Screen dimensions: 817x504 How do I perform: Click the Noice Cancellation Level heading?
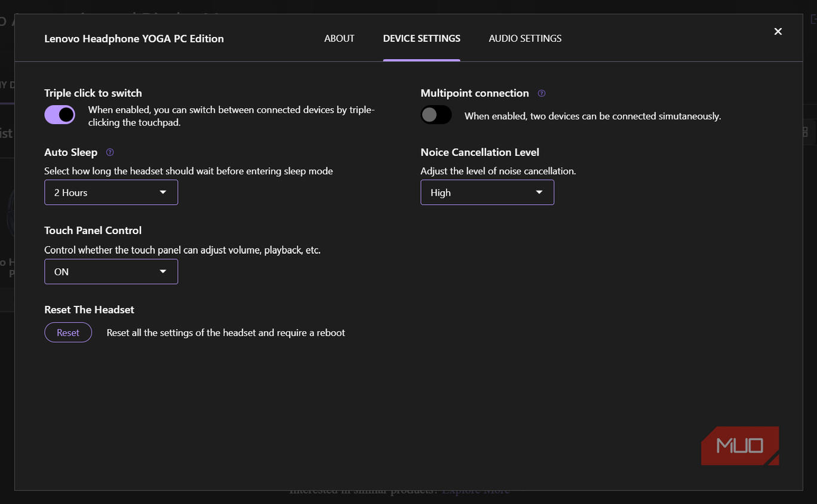(x=480, y=152)
